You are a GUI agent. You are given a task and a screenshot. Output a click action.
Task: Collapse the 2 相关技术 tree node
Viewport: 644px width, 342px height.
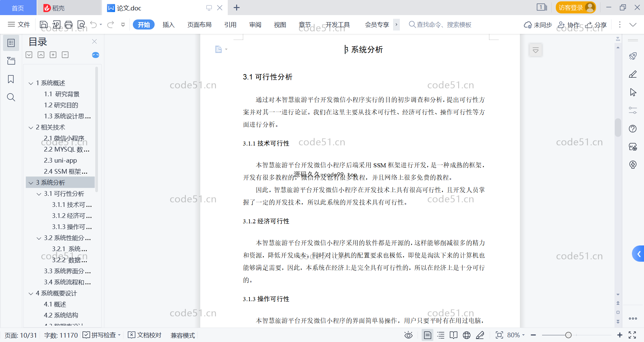(31, 127)
